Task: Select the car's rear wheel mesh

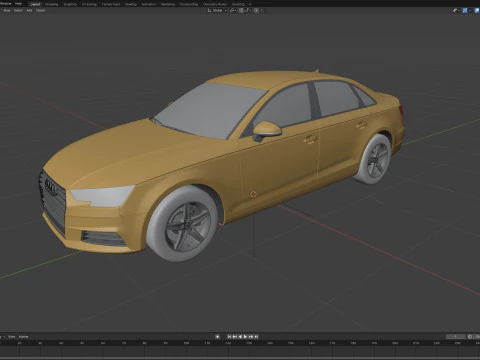Action: [373, 159]
